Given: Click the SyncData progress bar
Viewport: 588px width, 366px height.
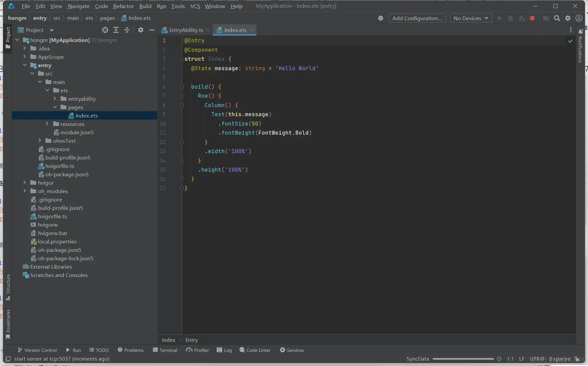Looking at the screenshot, I should (x=463, y=359).
